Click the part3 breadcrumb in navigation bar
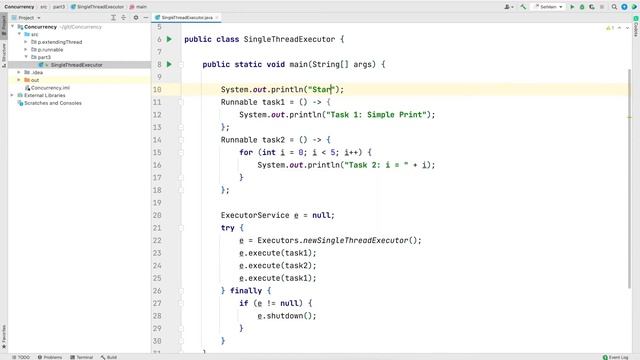This screenshot has height=360, width=640. [58, 7]
